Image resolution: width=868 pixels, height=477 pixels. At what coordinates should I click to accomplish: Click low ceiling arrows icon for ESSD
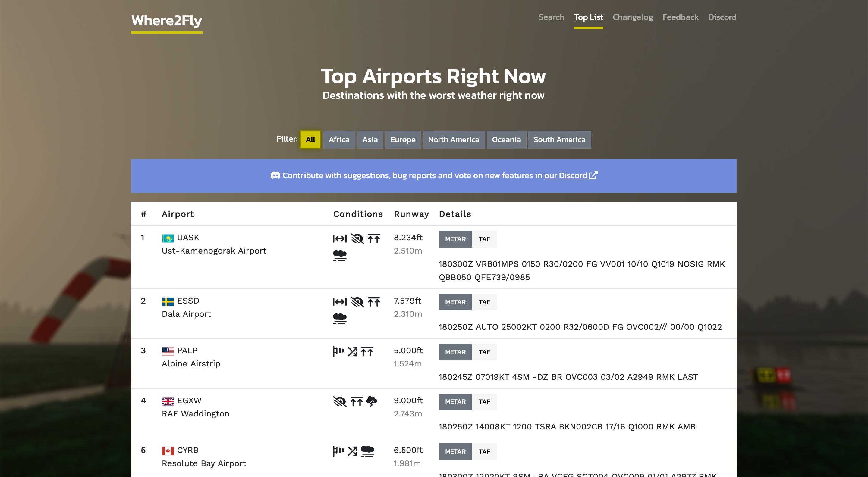click(x=374, y=302)
